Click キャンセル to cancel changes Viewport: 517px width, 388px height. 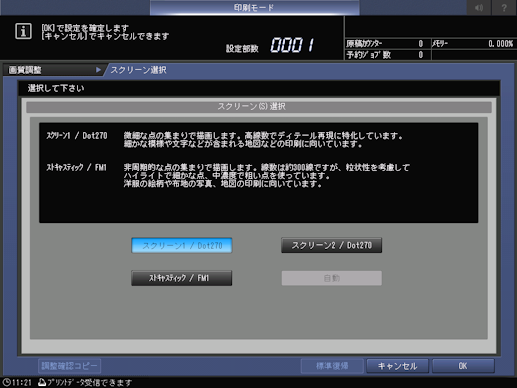click(x=397, y=366)
